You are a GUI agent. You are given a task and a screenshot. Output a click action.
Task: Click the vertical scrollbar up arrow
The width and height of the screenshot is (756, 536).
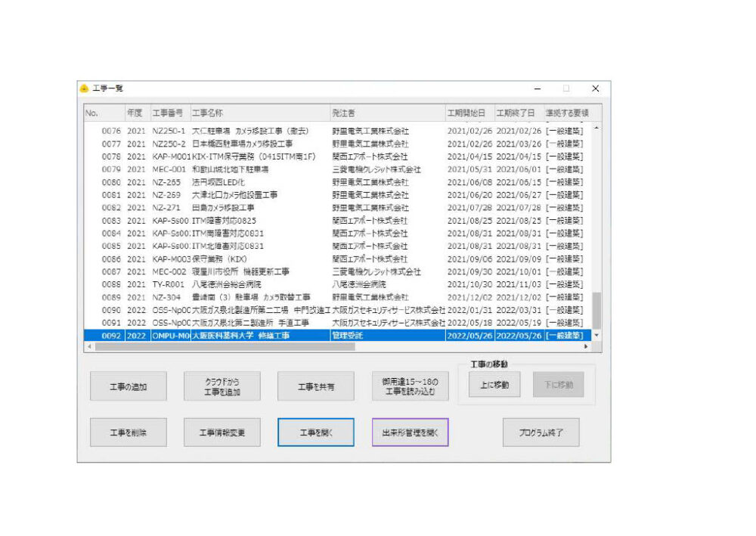(x=596, y=129)
